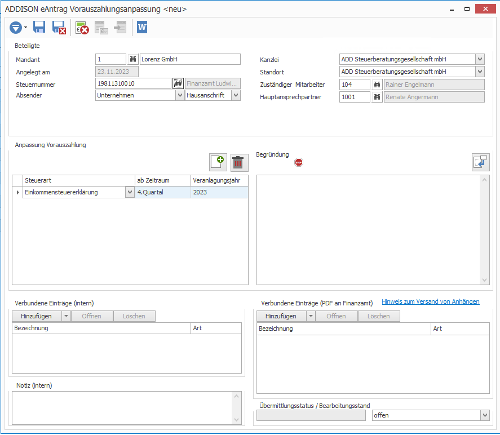Click into the Begründung text area
The height and width of the screenshot is (435, 500).
coord(368,230)
